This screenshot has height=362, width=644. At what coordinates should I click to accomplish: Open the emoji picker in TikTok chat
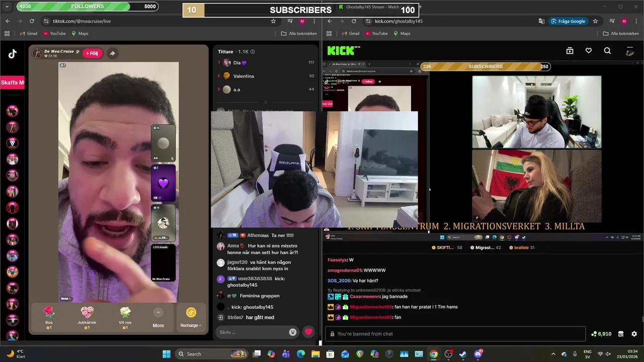pos(293,332)
